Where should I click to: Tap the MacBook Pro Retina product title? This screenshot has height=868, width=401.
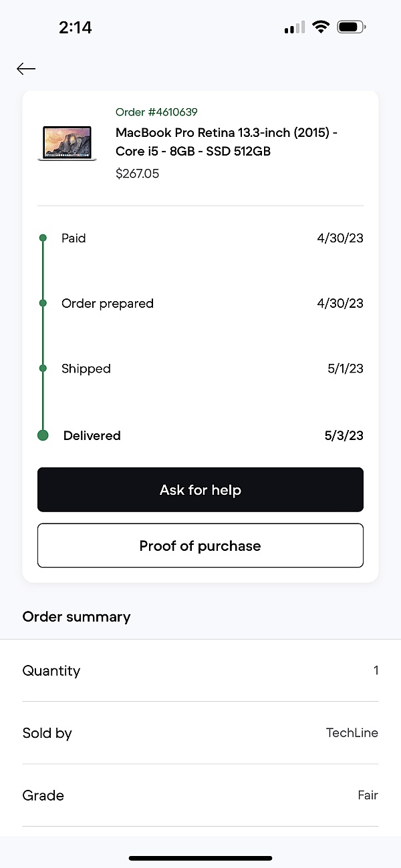point(226,142)
